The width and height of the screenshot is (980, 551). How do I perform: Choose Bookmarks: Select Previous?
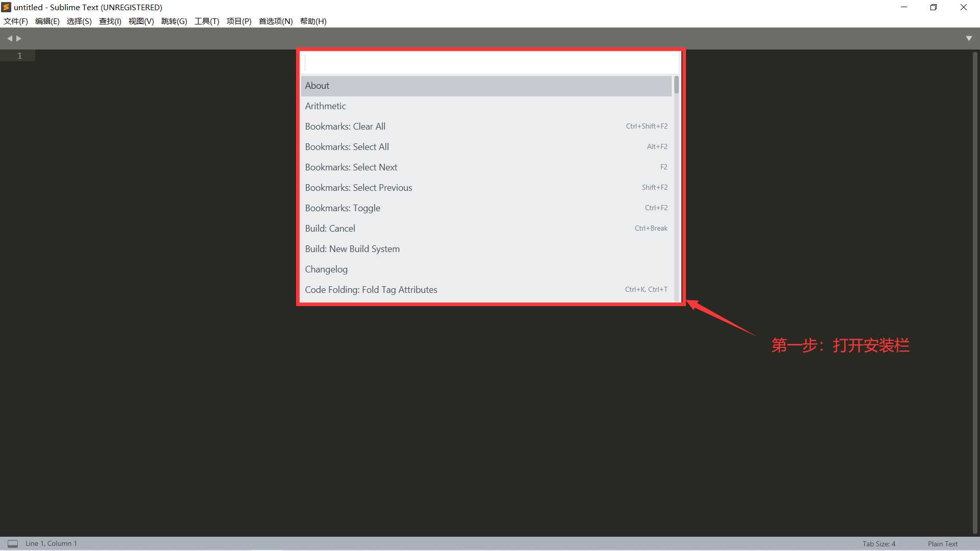tap(486, 188)
